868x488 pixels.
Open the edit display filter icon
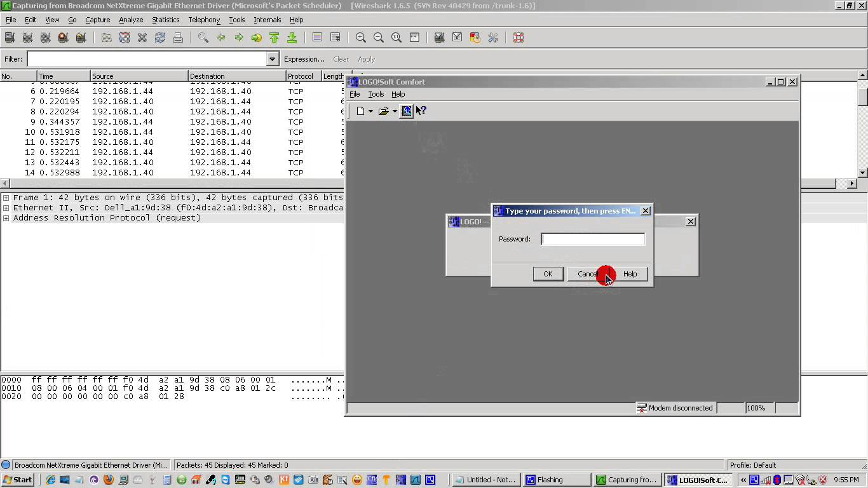(x=457, y=37)
